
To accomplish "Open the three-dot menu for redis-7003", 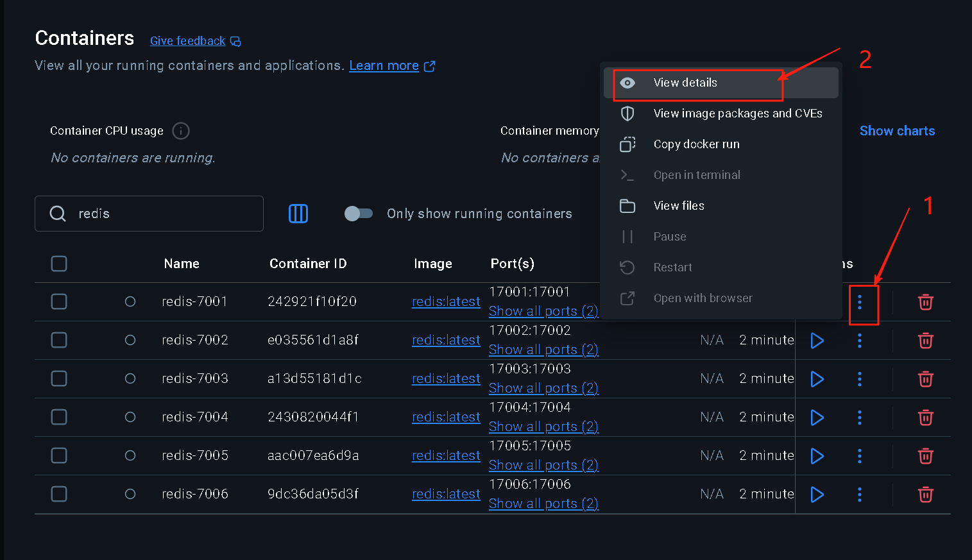I will point(860,379).
